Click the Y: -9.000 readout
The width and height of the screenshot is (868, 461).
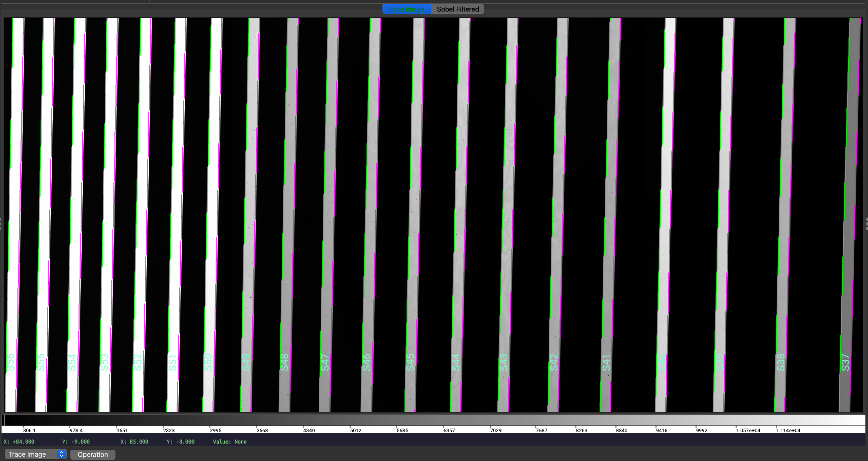[x=76, y=441]
